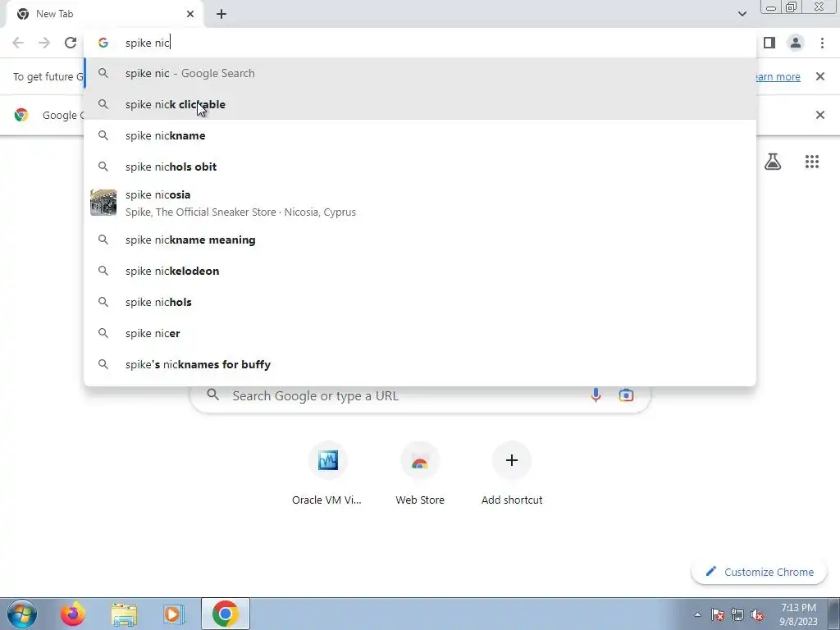The image size is (840, 630).
Task: Click the Spike Nicosia store thumbnail
Action: pyautogui.click(x=103, y=203)
